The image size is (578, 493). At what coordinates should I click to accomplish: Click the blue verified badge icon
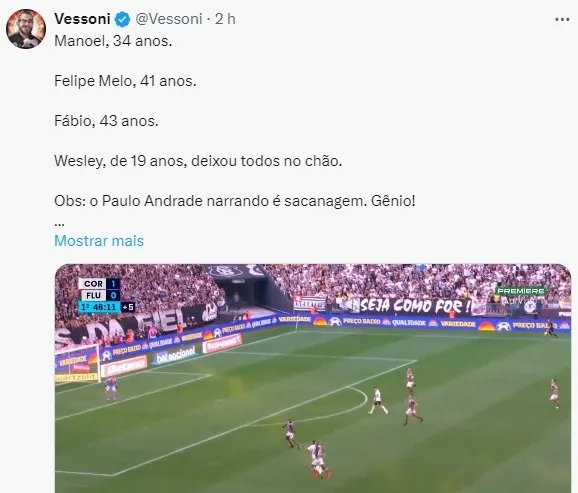pyautogui.click(x=122, y=19)
